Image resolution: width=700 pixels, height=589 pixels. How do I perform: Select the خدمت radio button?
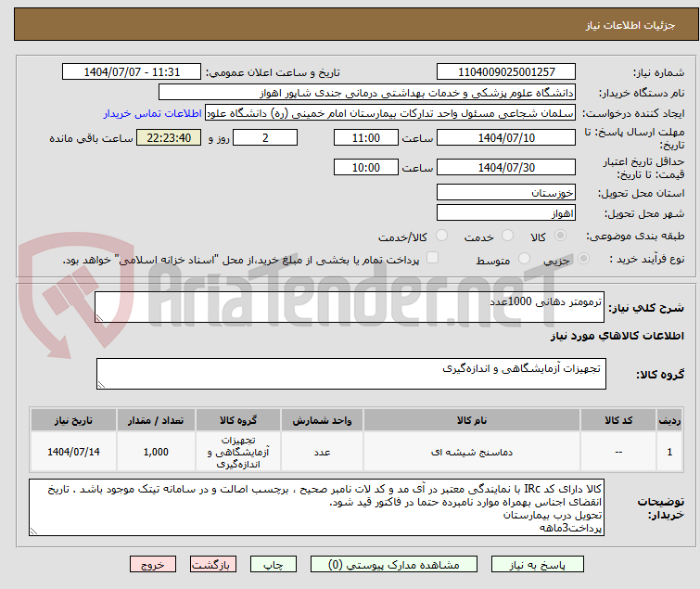pyautogui.click(x=507, y=236)
